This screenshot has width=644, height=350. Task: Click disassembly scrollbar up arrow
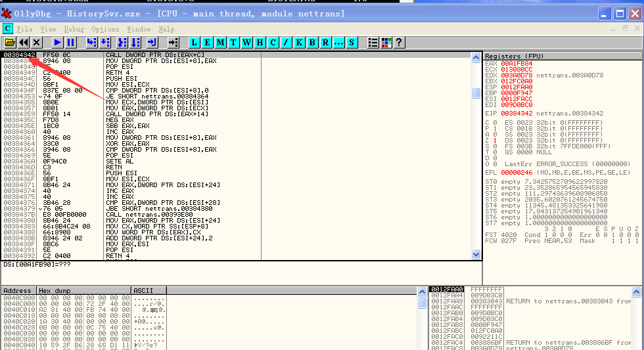[x=476, y=57]
